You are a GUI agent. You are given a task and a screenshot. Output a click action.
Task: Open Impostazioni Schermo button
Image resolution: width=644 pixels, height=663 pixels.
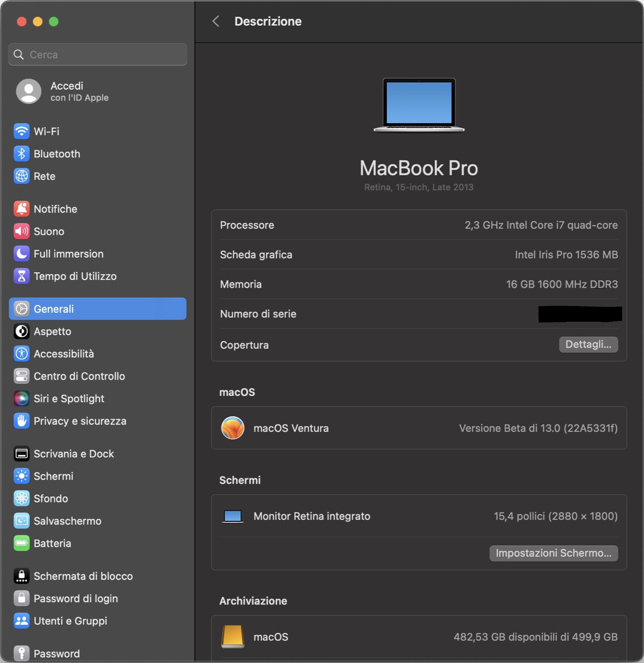(554, 553)
